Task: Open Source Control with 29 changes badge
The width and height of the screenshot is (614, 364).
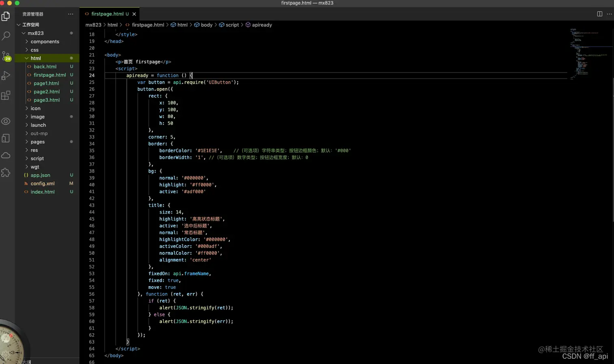Action: tap(6, 56)
